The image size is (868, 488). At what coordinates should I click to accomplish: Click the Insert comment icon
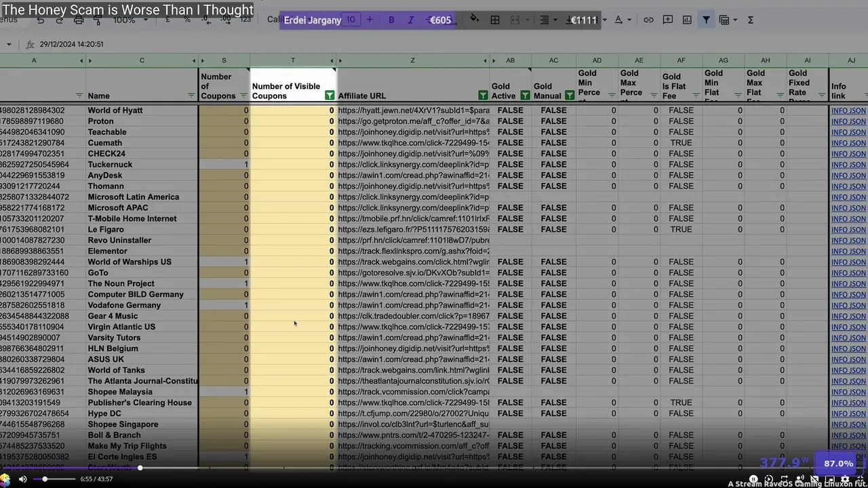[668, 20]
